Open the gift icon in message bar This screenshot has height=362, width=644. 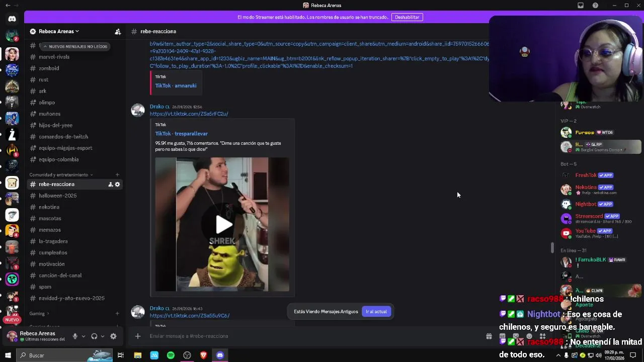489,336
